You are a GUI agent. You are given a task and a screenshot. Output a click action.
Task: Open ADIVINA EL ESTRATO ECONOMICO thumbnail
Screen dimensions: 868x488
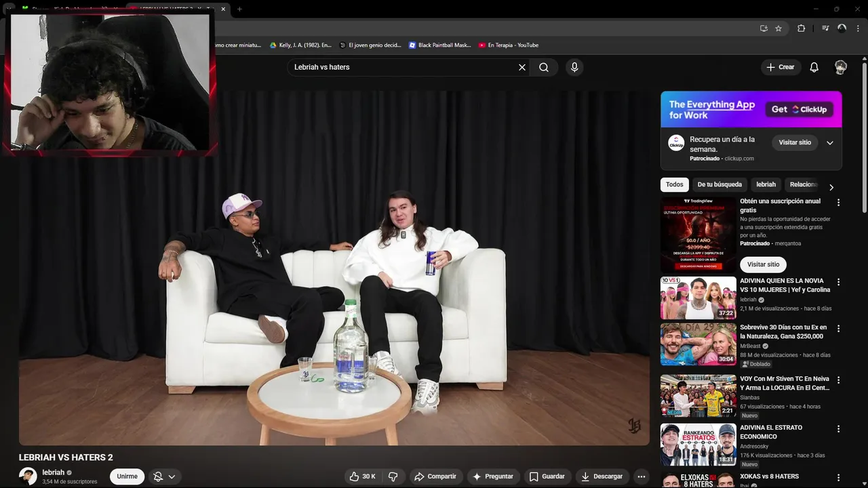(698, 445)
